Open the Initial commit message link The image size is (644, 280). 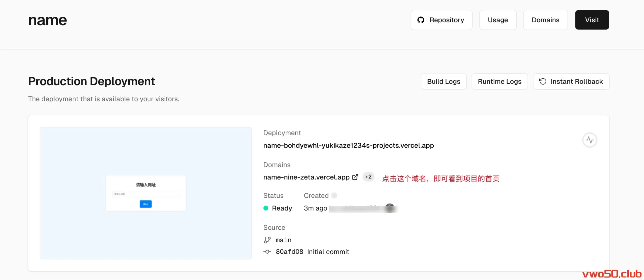pyautogui.click(x=328, y=252)
